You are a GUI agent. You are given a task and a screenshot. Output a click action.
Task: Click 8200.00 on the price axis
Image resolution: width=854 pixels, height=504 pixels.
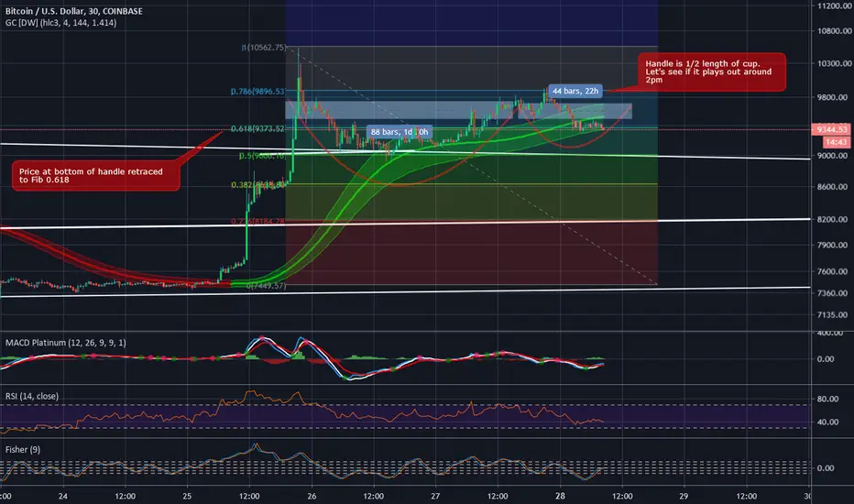click(x=832, y=220)
